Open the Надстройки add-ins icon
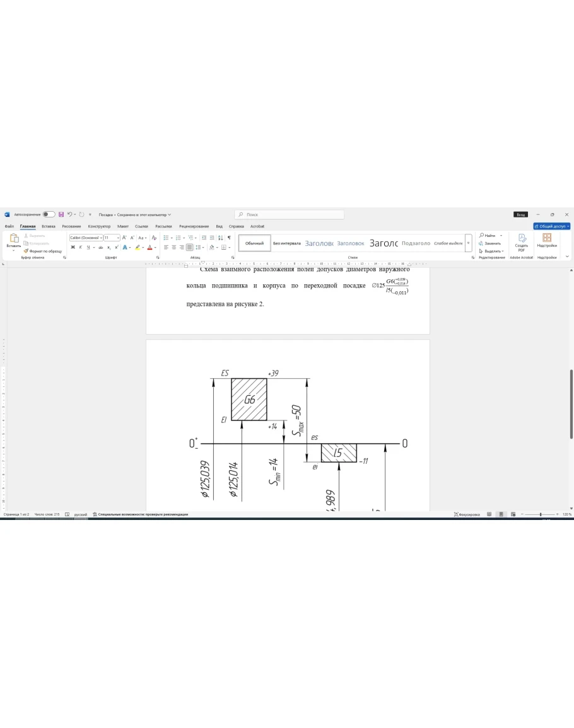The height and width of the screenshot is (728, 574). click(547, 241)
